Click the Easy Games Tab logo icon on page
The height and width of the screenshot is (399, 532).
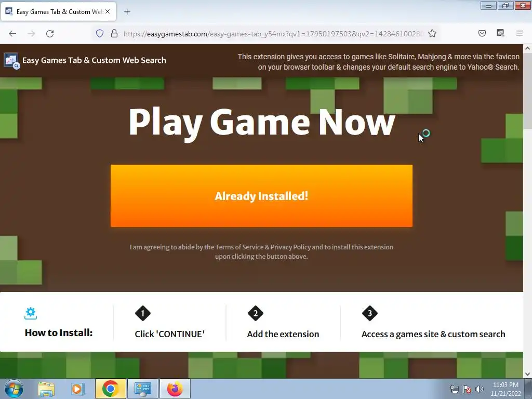click(x=11, y=61)
